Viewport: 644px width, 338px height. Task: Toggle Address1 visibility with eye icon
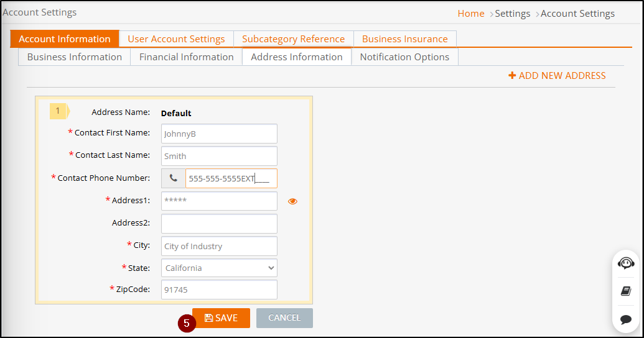pyautogui.click(x=292, y=201)
